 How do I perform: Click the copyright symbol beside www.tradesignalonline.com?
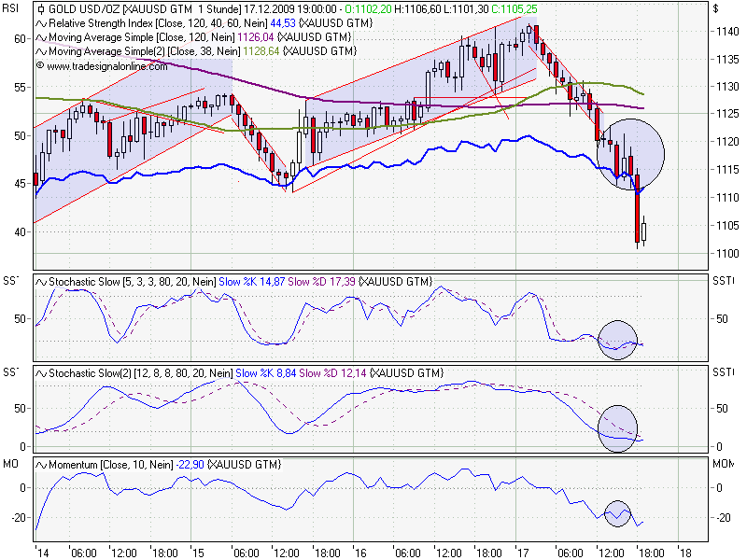(40, 65)
